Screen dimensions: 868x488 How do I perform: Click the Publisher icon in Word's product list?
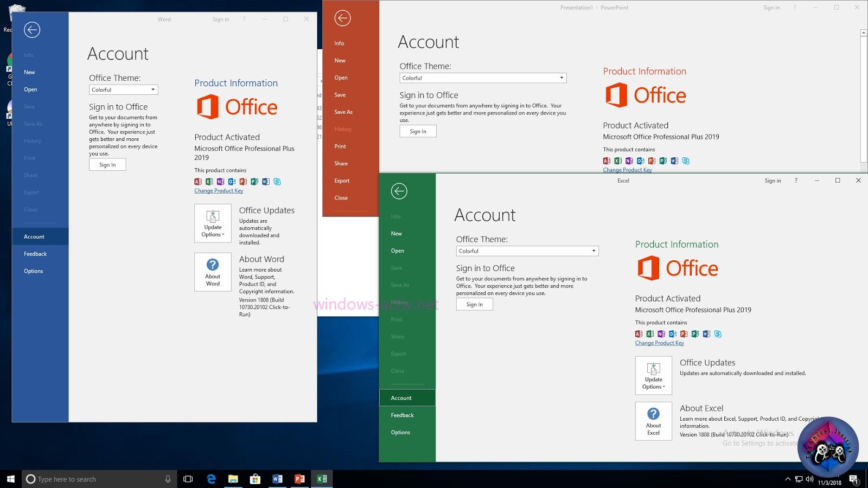click(254, 182)
